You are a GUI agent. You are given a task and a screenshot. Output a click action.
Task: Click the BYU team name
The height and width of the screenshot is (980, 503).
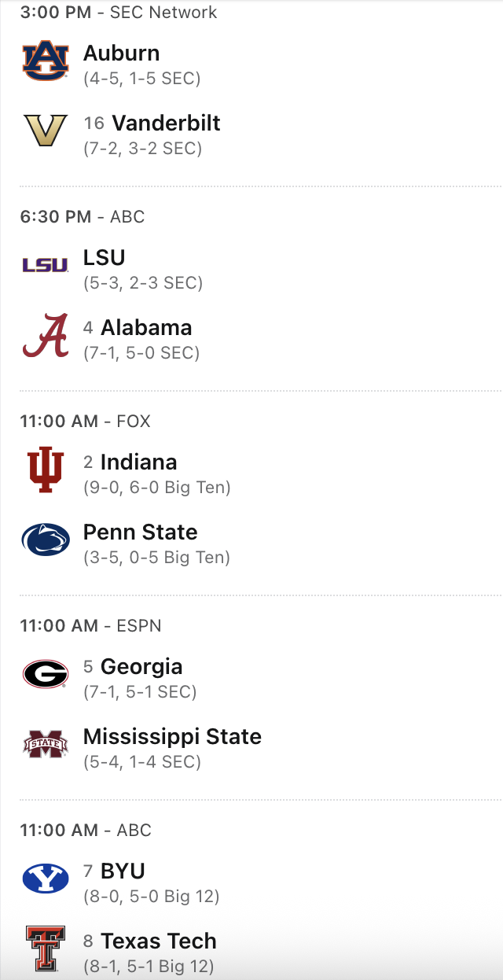tap(123, 871)
